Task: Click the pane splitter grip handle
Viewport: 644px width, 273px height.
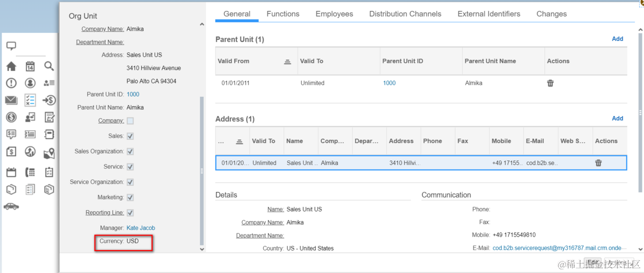Action: click(202, 171)
